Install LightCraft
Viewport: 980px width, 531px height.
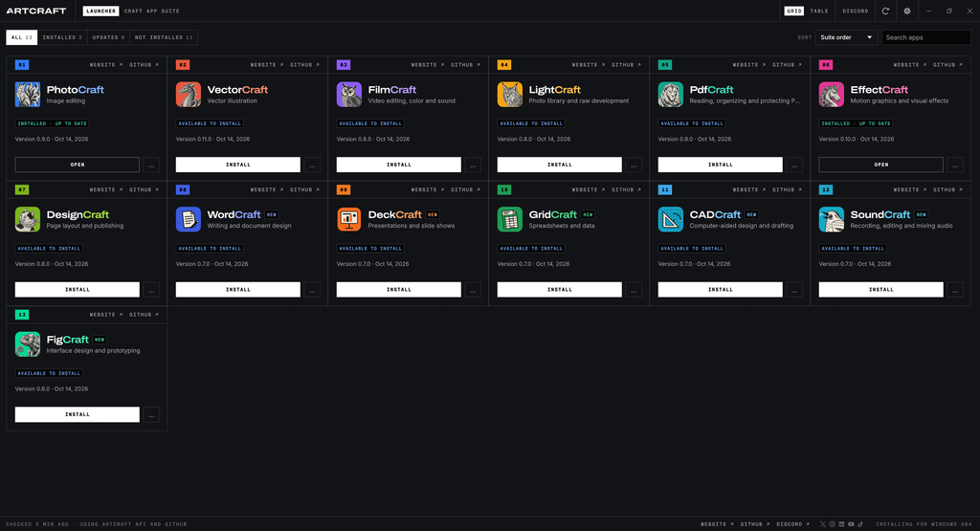[x=559, y=165]
